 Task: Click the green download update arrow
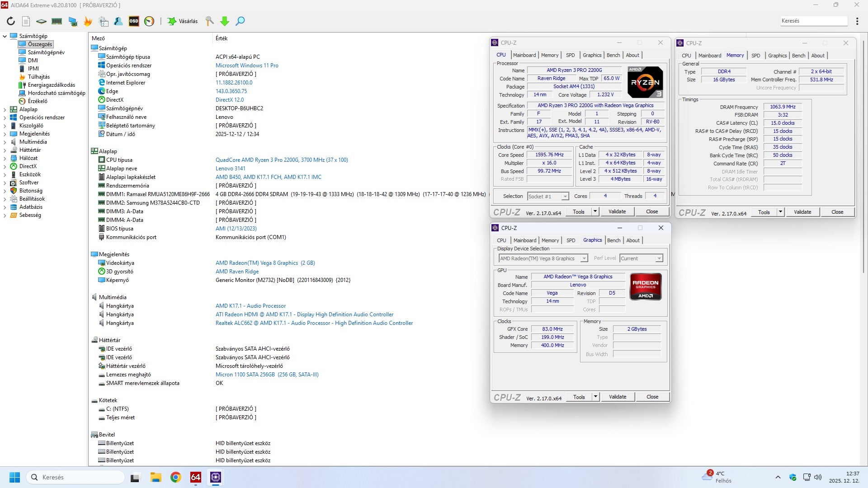[x=225, y=21]
